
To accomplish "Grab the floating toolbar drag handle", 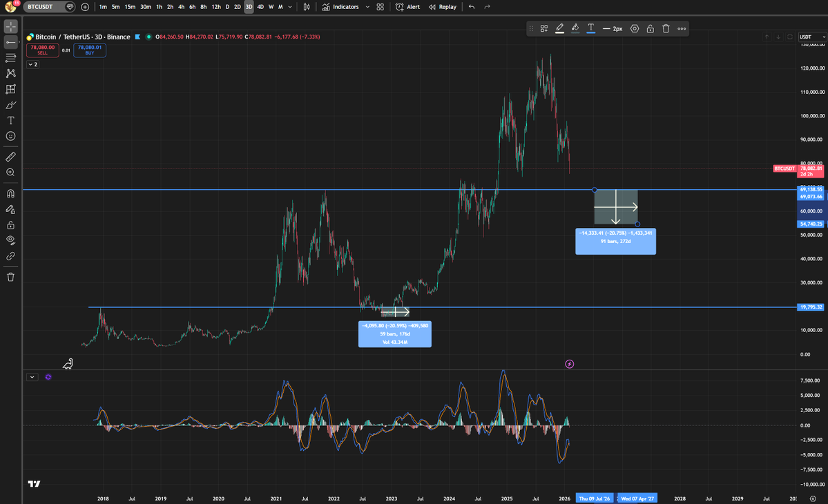I will (x=531, y=28).
